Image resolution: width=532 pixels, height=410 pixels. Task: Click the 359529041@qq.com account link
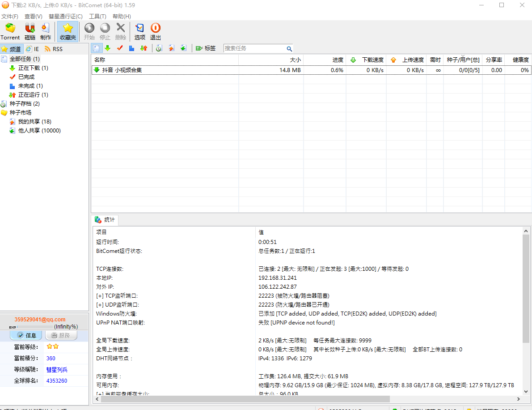click(40, 319)
